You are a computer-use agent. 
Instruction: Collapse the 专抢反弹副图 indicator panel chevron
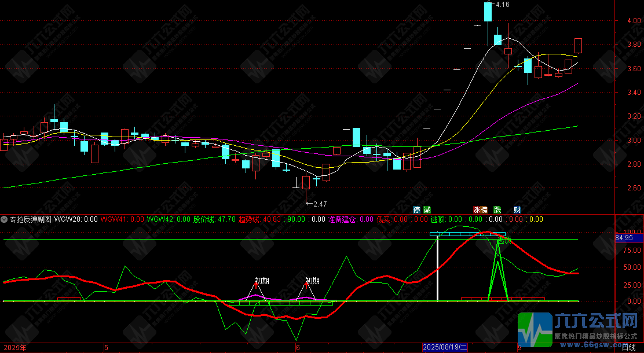[x=4, y=219]
